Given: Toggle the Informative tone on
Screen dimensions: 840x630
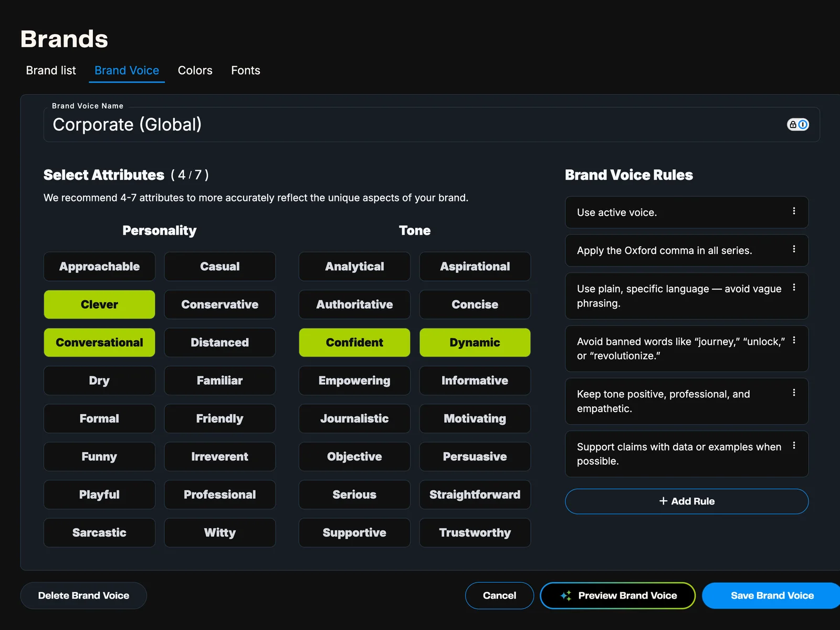Looking at the screenshot, I should point(475,381).
